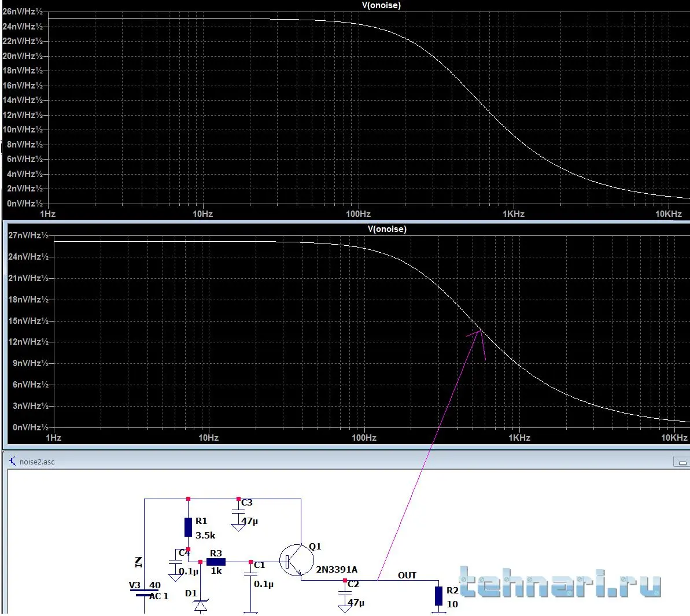Click the noise2.asc window icon
This screenshot has width=690, height=616.
[x=12, y=461]
